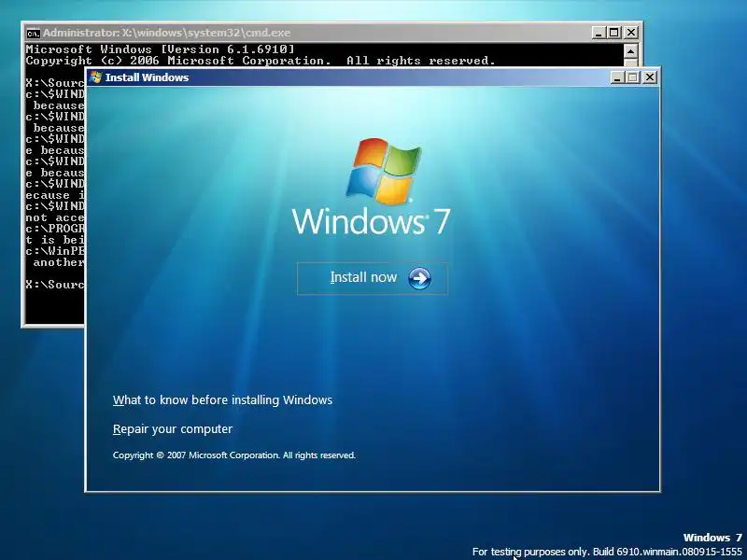Click the copyright 2007 Microsoft Corporation text

pos(234,455)
